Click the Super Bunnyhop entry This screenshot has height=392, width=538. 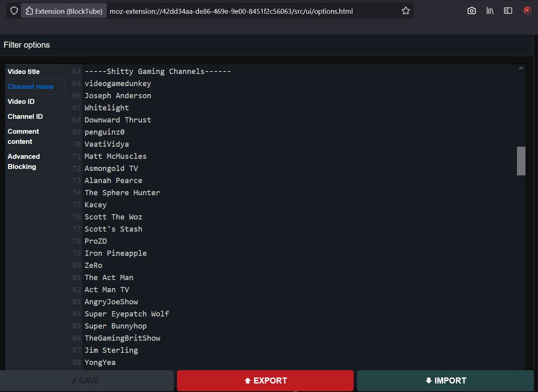pos(116,326)
